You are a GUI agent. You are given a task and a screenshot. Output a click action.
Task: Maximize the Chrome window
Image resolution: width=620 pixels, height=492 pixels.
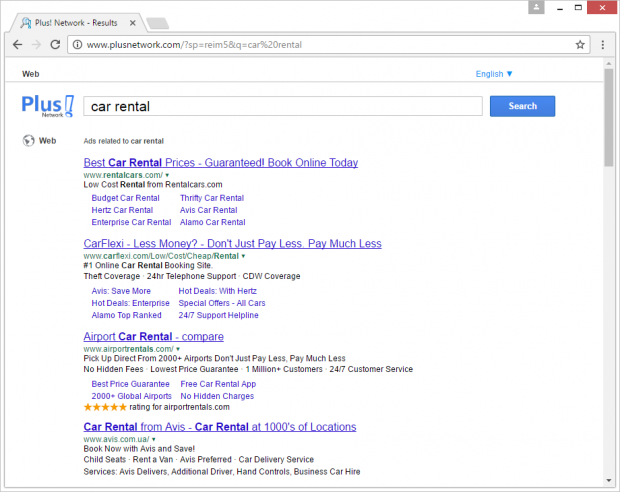(x=578, y=8)
